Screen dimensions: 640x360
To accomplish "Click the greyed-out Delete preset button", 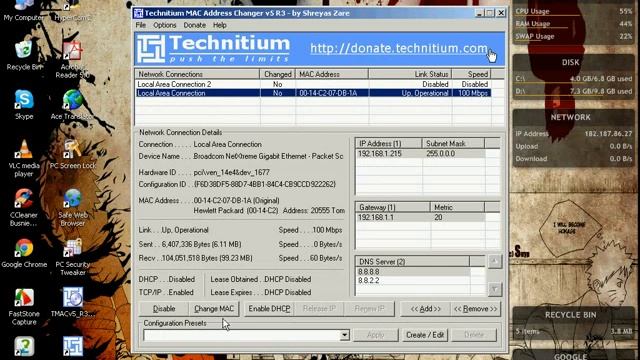I will (474, 335).
